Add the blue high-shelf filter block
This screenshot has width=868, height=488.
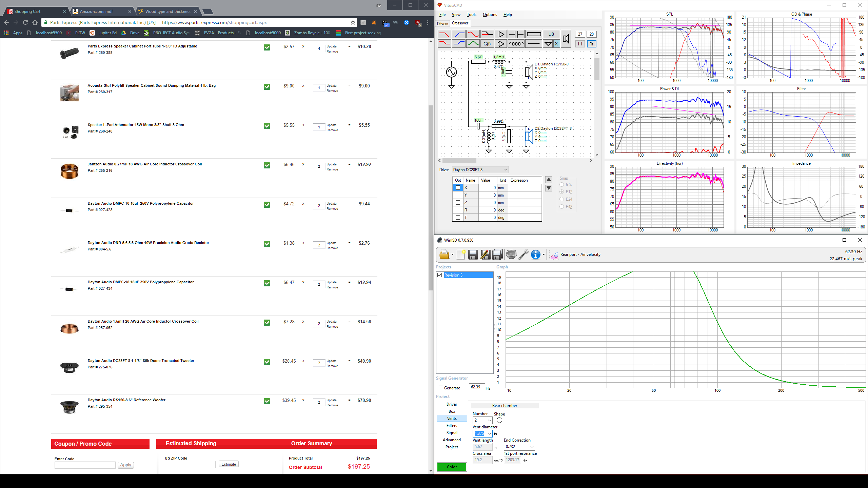click(x=458, y=44)
